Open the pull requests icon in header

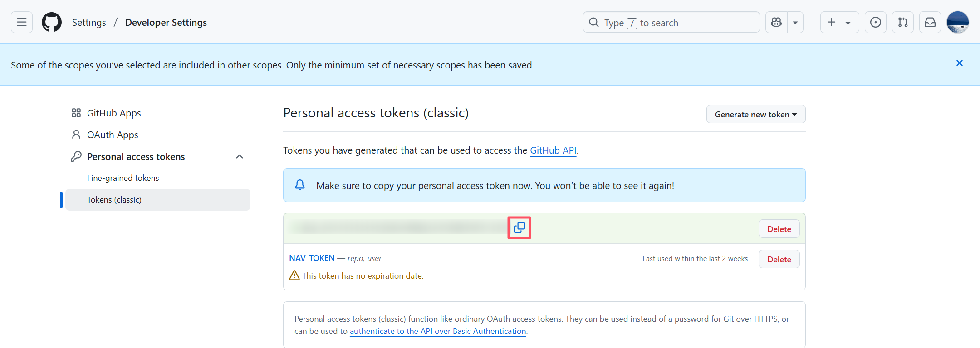(903, 22)
